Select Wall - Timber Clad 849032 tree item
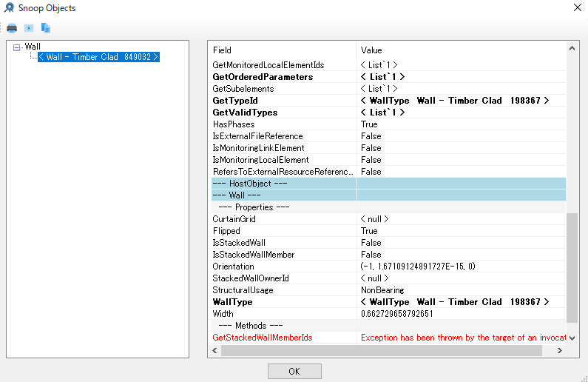The image size is (588, 382). pyautogui.click(x=98, y=57)
